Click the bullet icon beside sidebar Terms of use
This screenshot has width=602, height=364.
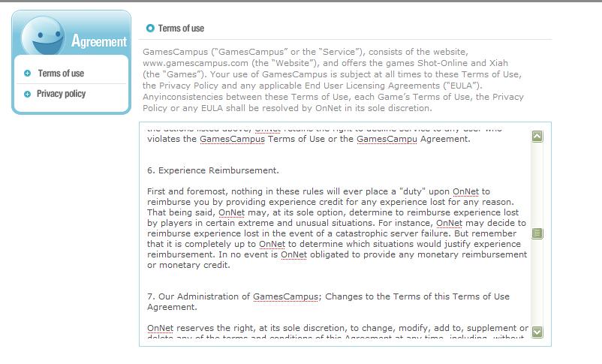(28, 74)
